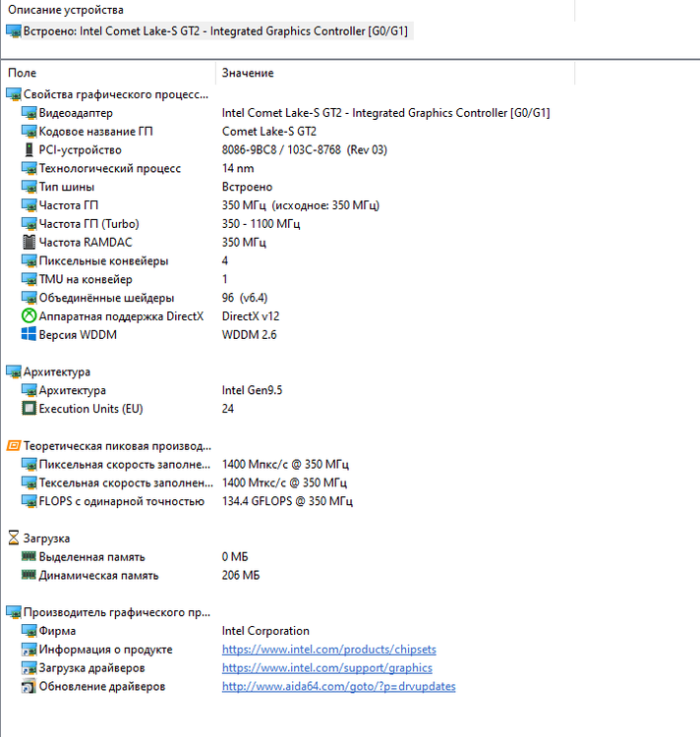Viewport: 700px width, 737px height.
Task: Open the aida64.com drvupdates link
Action: pyautogui.click(x=339, y=687)
